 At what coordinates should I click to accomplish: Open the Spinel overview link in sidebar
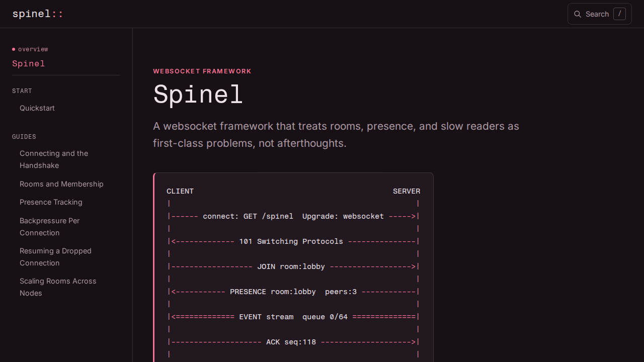(x=29, y=63)
